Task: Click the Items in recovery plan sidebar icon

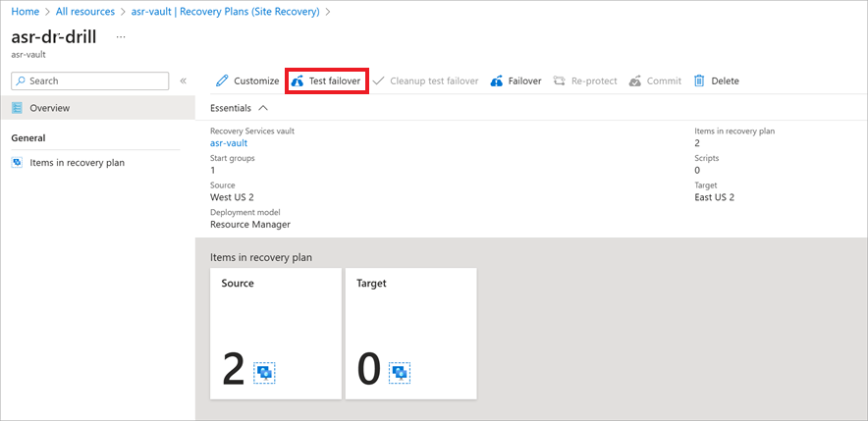Action: point(17,163)
